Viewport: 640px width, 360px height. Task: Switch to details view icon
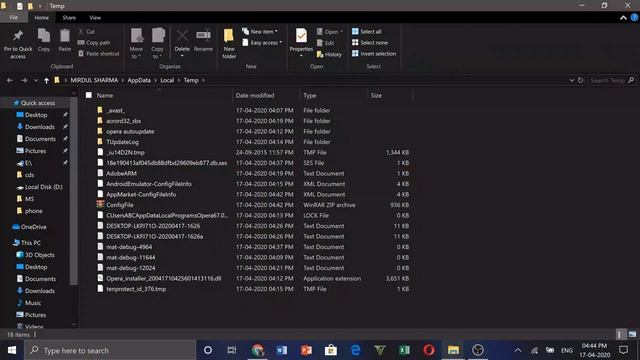pyautogui.click(x=620, y=334)
